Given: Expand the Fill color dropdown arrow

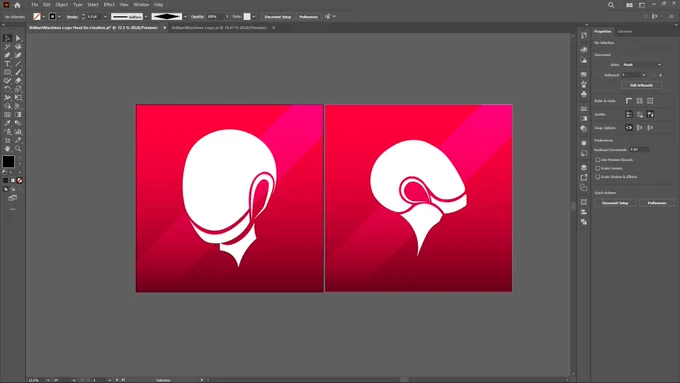Looking at the screenshot, I should pyautogui.click(x=44, y=16).
